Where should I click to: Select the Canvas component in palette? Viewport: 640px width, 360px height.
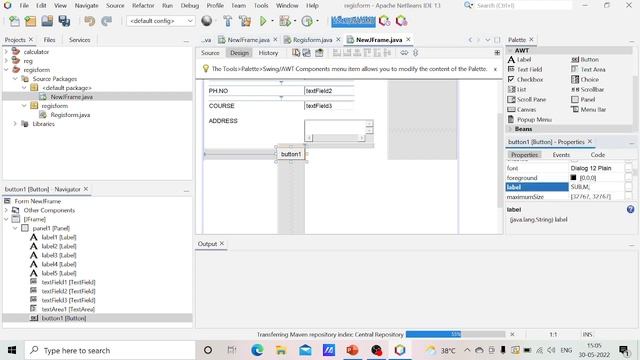[x=522, y=109]
